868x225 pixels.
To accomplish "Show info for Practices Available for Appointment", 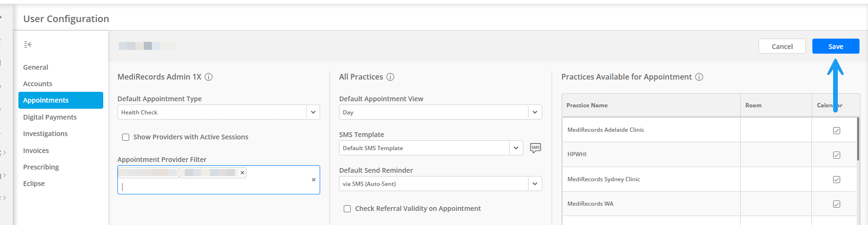I will point(699,77).
